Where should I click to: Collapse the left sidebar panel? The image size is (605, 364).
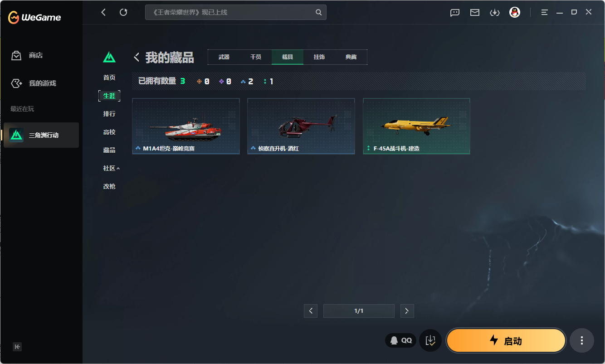[x=17, y=347]
